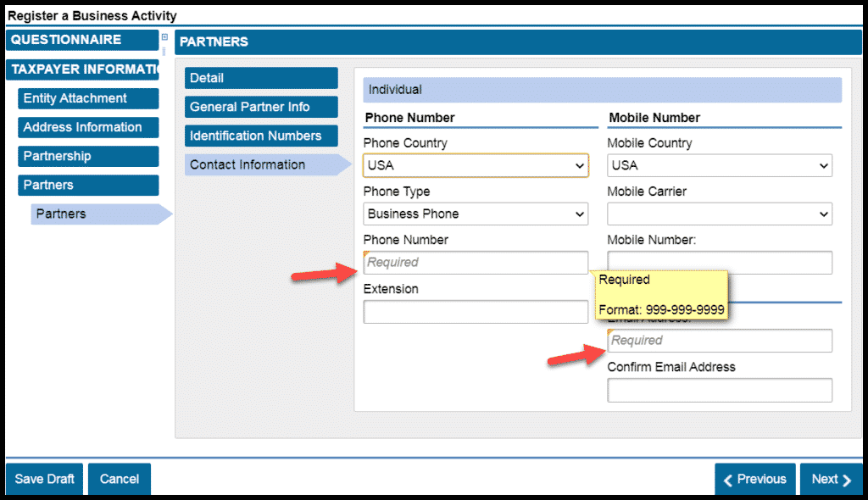This screenshot has height=500, width=868.
Task: Switch to General Partner Info tab
Action: (x=261, y=107)
